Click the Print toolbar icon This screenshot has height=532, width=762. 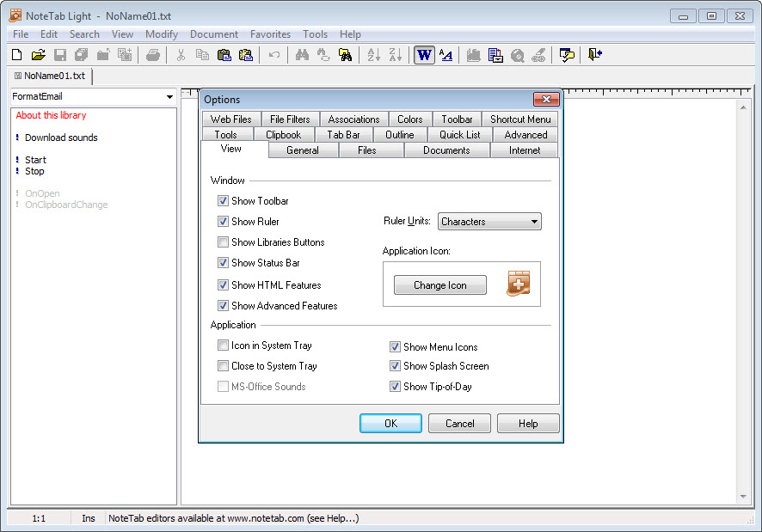pos(152,55)
